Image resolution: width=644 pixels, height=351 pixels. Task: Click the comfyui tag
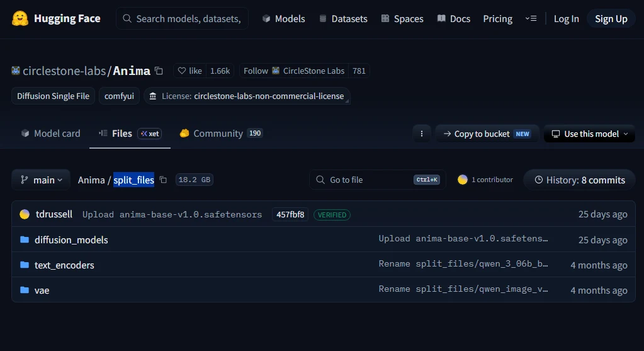tap(119, 96)
